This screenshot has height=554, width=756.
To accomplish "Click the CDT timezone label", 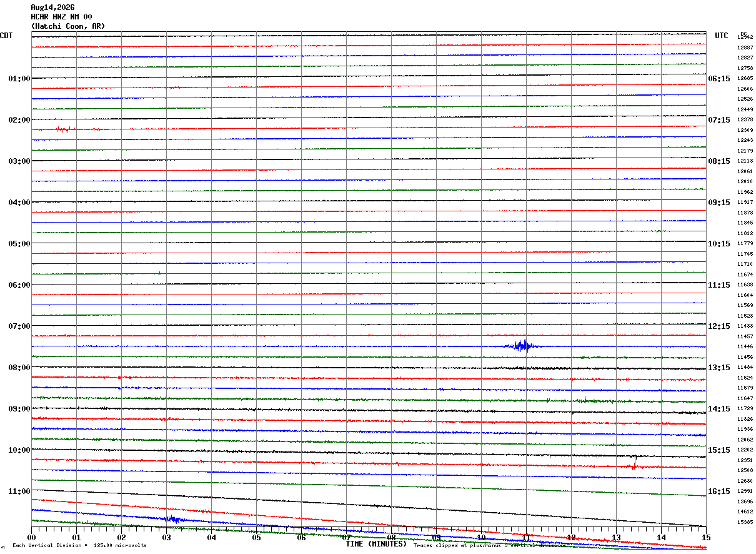I will tap(6, 36).
